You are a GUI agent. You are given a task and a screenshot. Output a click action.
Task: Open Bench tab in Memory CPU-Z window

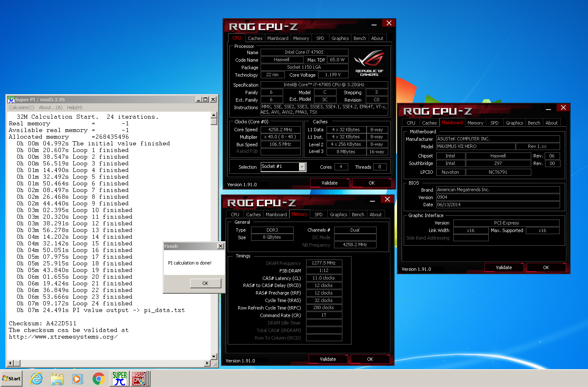[358, 215]
